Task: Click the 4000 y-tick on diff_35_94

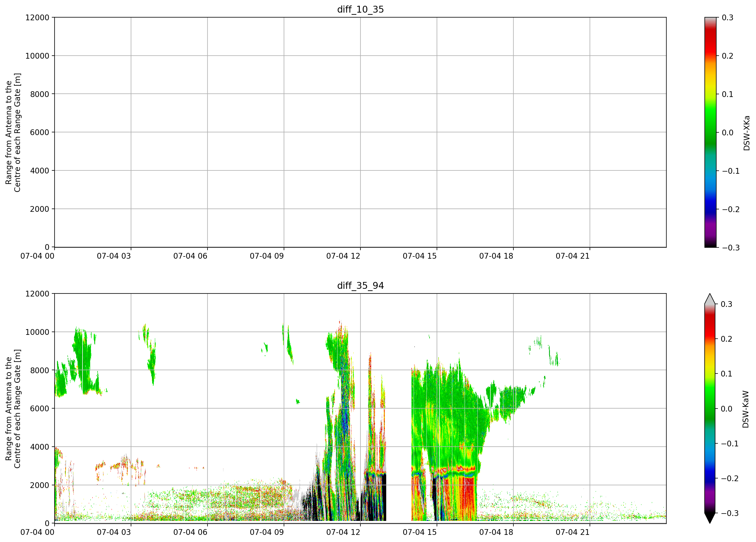Action: 40,447
